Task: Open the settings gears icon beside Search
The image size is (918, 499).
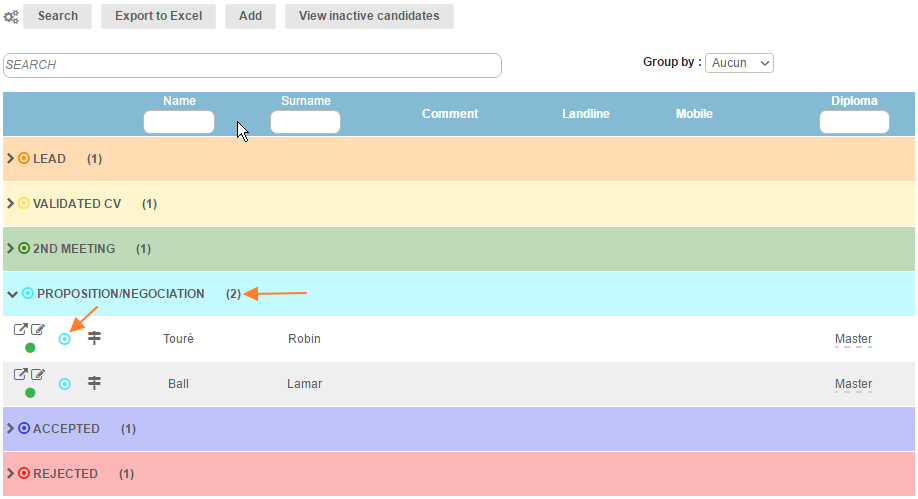Action: tap(11, 17)
